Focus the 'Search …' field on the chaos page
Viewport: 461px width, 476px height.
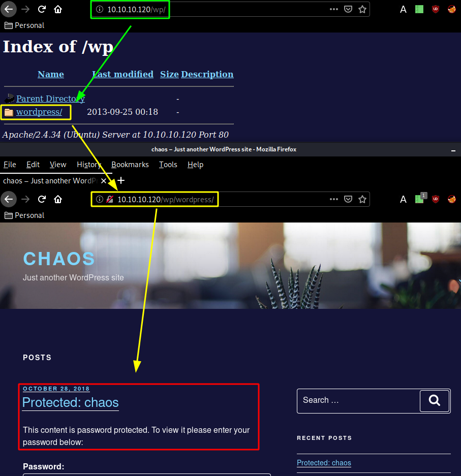click(x=359, y=401)
